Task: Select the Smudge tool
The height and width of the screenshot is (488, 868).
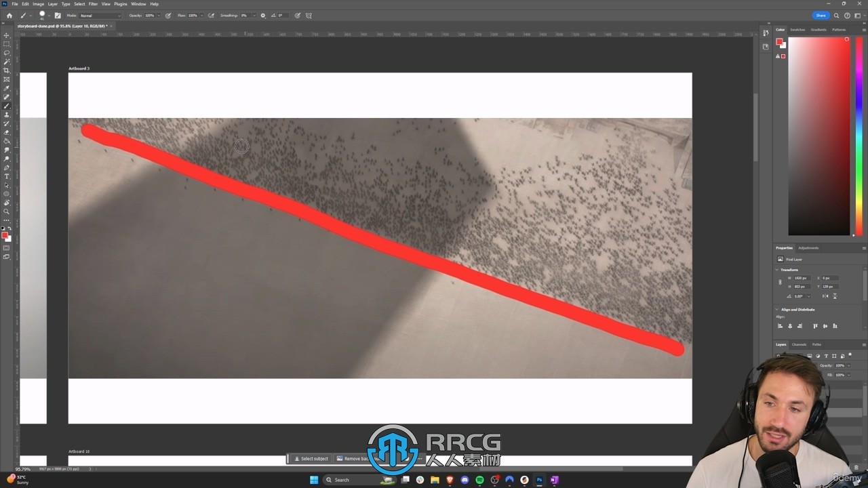Action: point(7,150)
